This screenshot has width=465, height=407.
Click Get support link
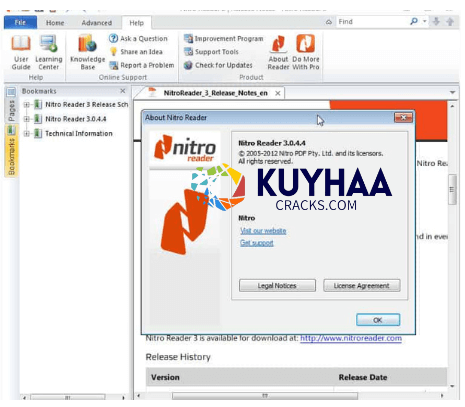(x=257, y=243)
